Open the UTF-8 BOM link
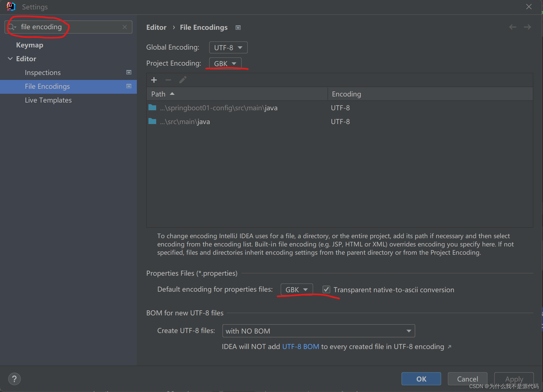 [300, 347]
